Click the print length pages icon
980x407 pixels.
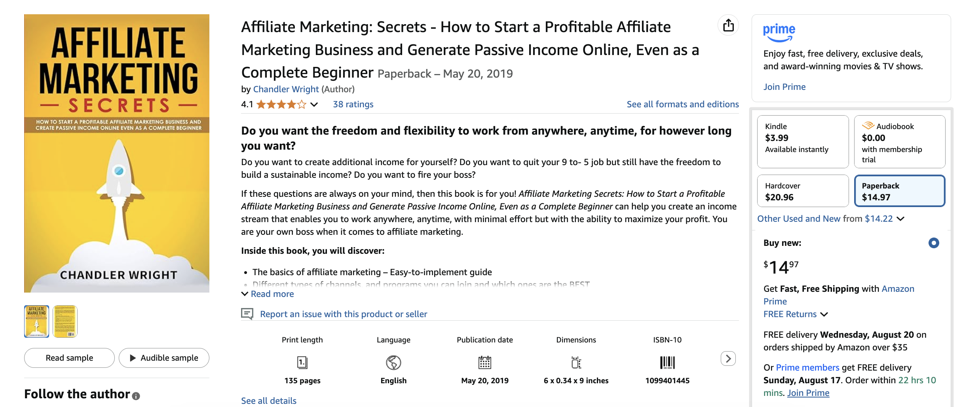point(302,362)
